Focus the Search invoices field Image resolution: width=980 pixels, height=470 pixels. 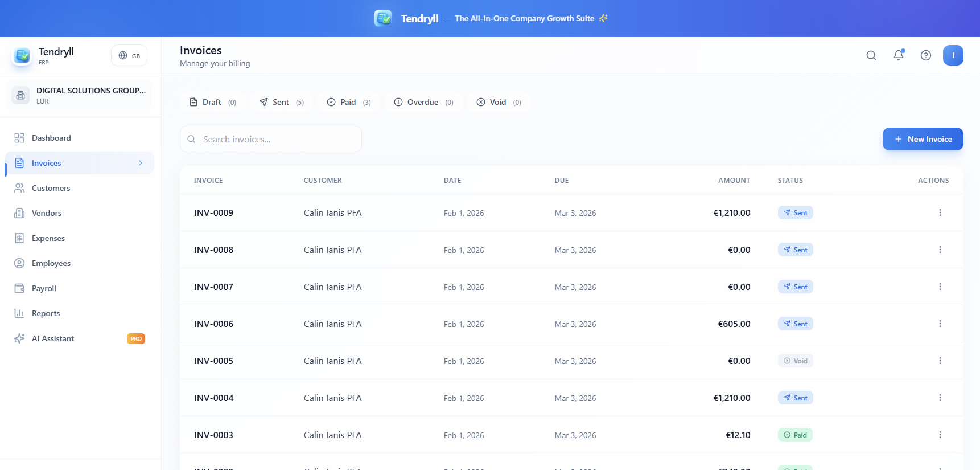(x=271, y=139)
